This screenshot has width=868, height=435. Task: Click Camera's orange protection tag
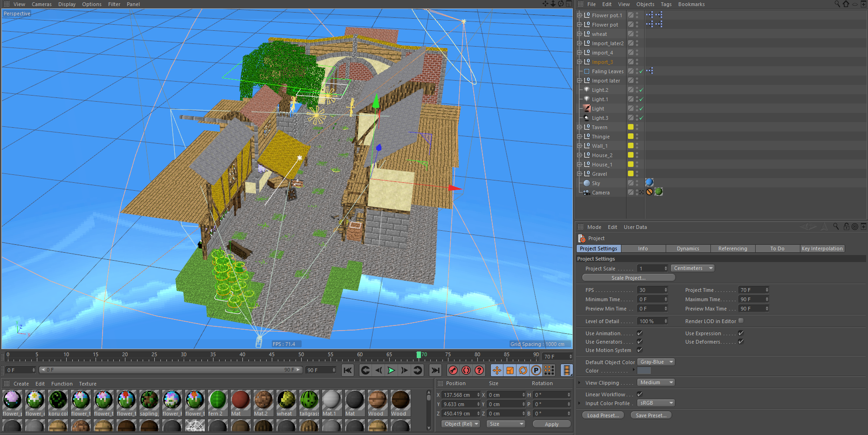coord(649,192)
